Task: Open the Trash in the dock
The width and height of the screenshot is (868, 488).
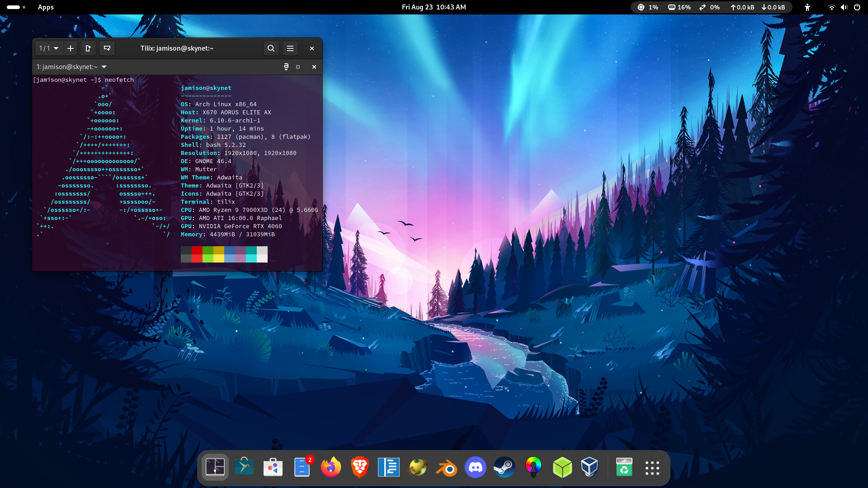Action: (x=624, y=467)
